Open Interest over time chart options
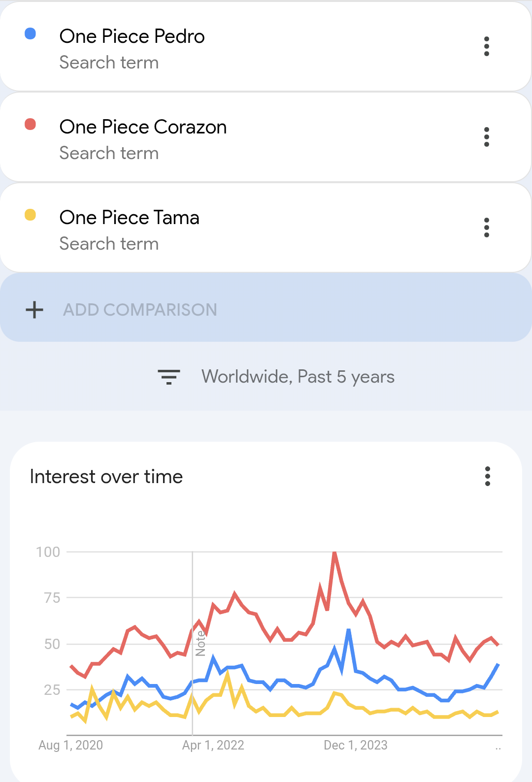Image resolution: width=532 pixels, height=782 pixels. [487, 476]
